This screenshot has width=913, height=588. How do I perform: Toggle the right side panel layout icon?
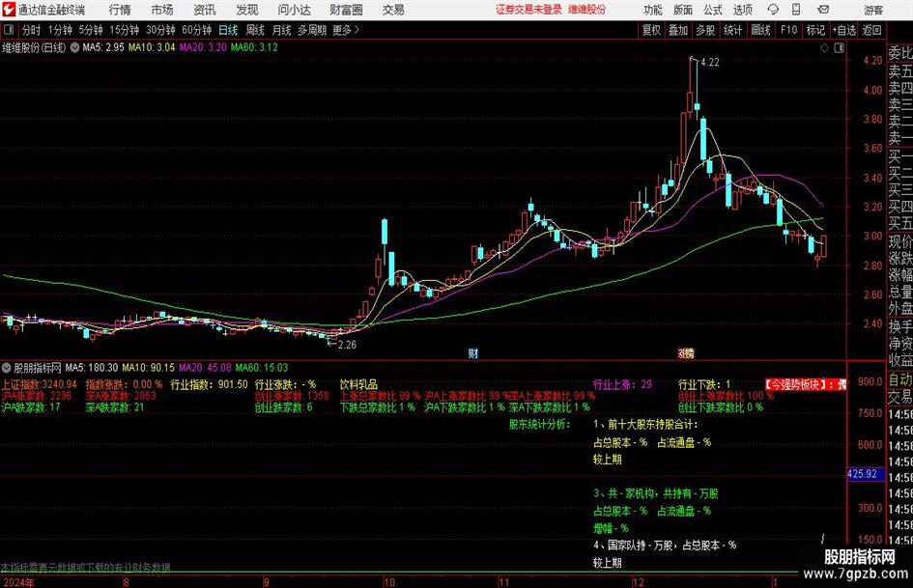click(x=839, y=48)
